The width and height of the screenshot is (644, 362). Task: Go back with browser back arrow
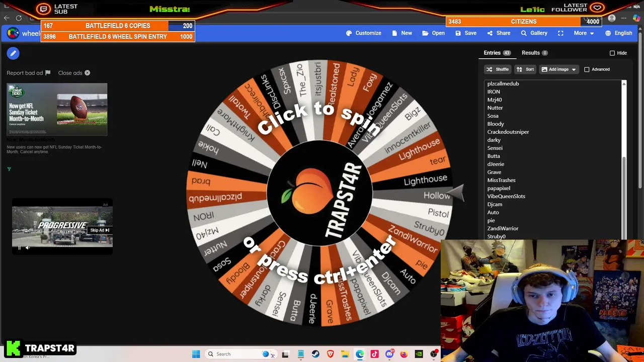pos(7,18)
